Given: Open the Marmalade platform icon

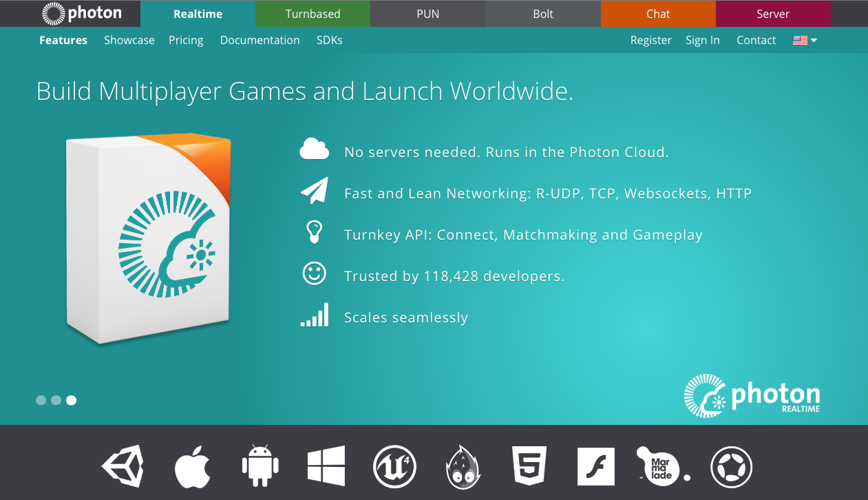Looking at the screenshot, I should tap(664, 465).
